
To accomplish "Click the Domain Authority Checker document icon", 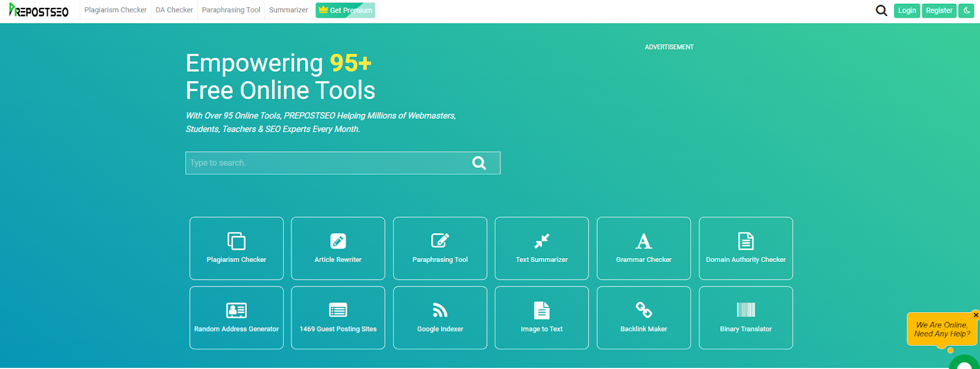I will (x=746, y=241).
